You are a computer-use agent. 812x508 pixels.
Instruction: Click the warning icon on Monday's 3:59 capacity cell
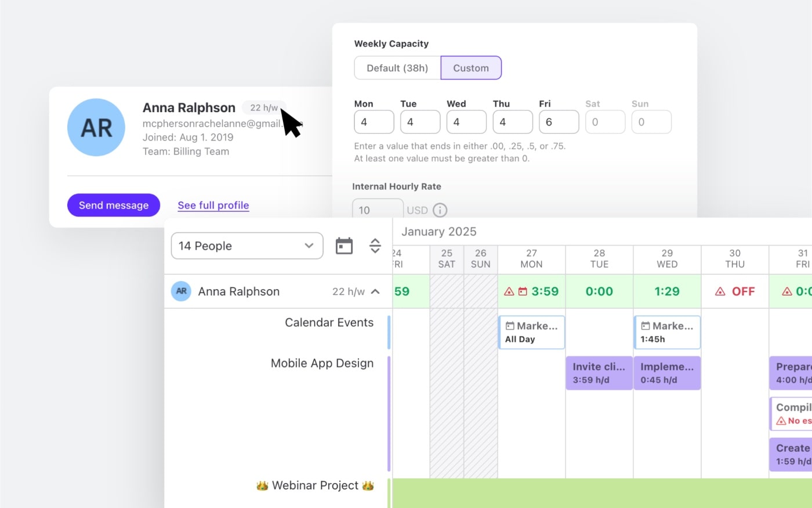[x=509, y=291]
